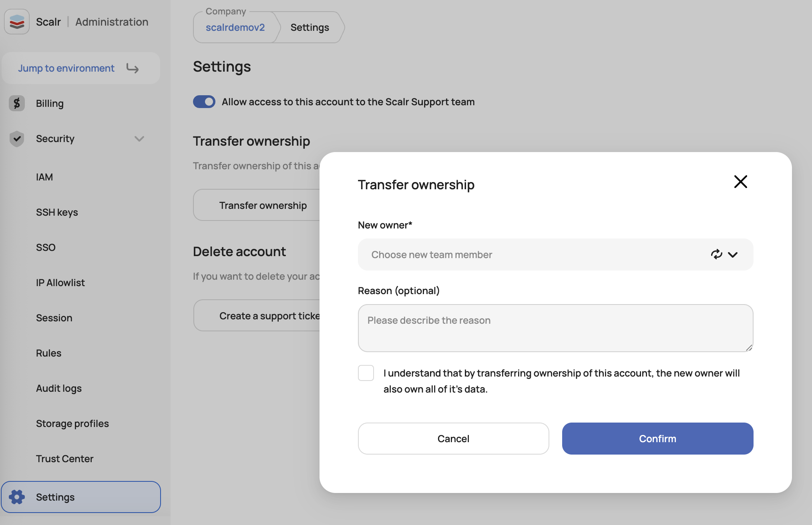Click the Billing dollar icon
This screenshot has width=812, height=525.
17,103
